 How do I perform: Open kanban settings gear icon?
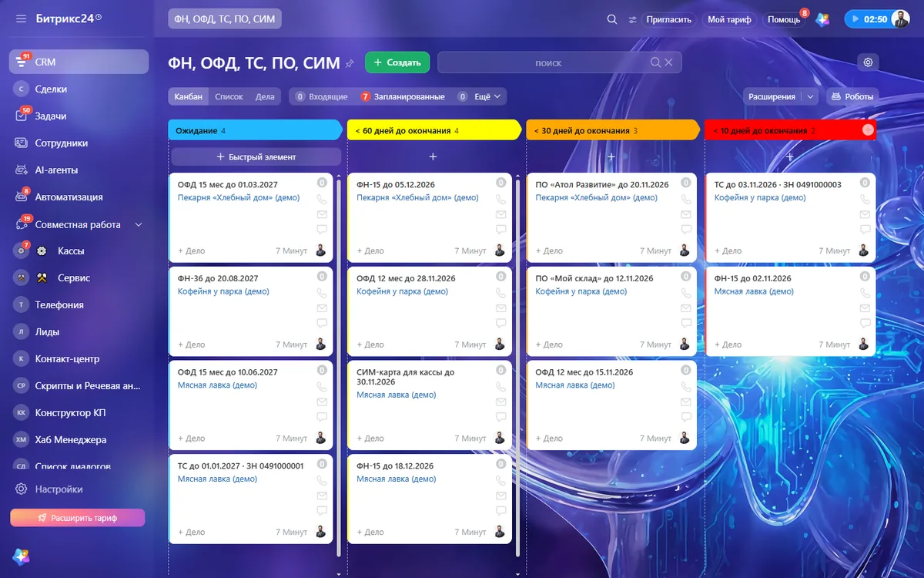(x=868, y=62)
